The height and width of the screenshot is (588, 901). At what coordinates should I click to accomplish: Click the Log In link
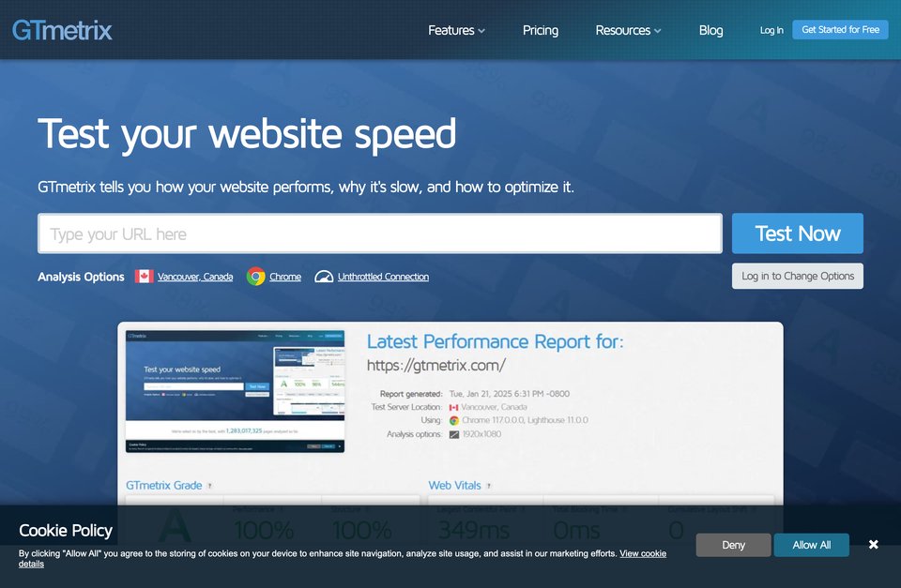click(x=771, y=30)
